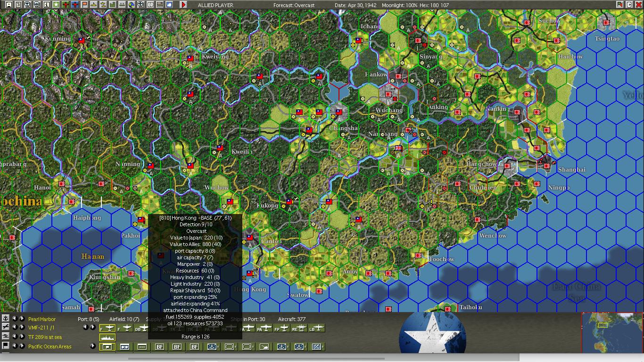Open 'TF 289 is at sea' link
The height and width of the screenshot is (362, 644).
(45, 337)
